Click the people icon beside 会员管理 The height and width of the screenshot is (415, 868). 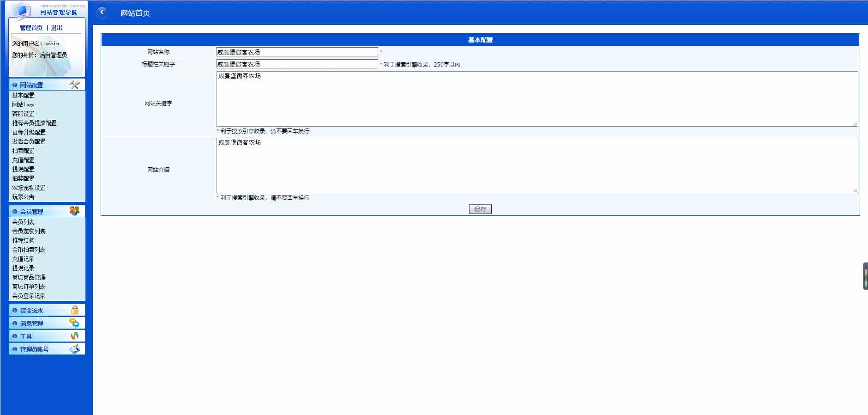pos(74,211)
